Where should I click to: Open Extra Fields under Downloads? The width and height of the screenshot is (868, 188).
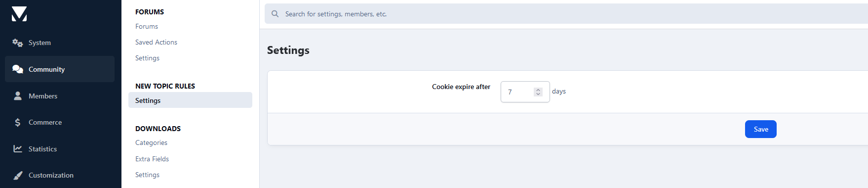[152, 159]
